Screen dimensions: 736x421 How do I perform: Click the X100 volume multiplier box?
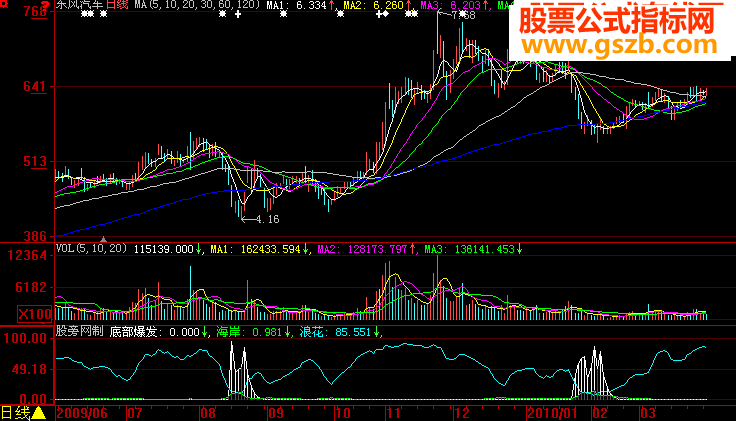pos(35,314)
